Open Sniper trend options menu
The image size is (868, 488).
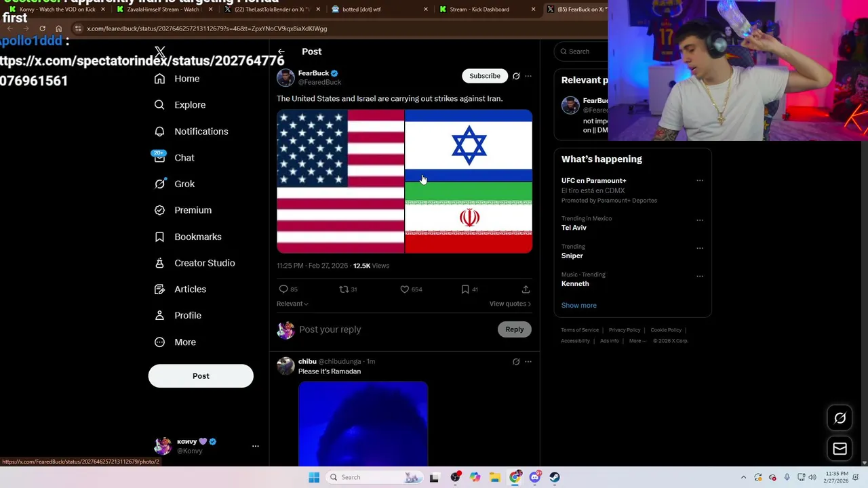click(x=700, y=248)
